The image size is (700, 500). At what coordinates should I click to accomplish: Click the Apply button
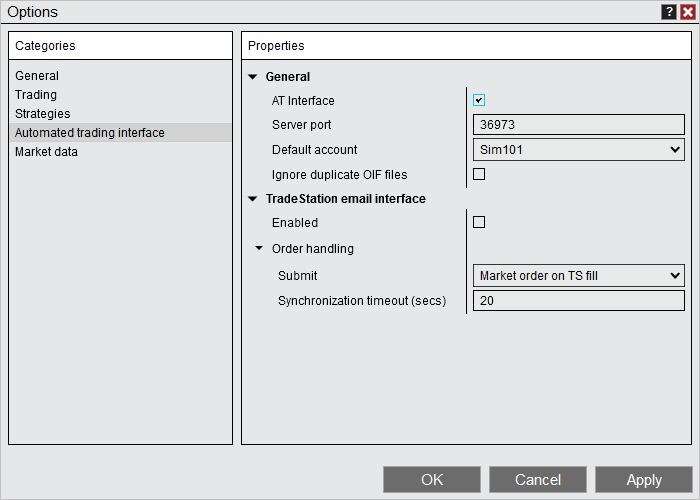(644, 479)
